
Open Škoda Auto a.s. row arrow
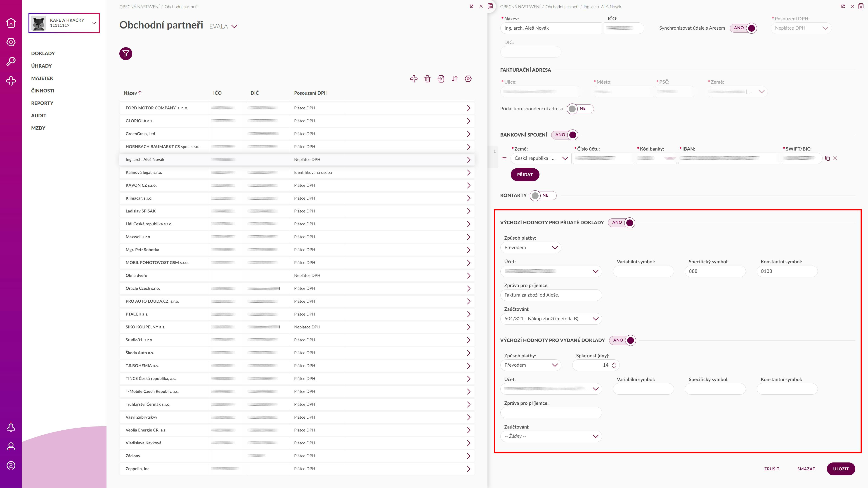[468, 353]
